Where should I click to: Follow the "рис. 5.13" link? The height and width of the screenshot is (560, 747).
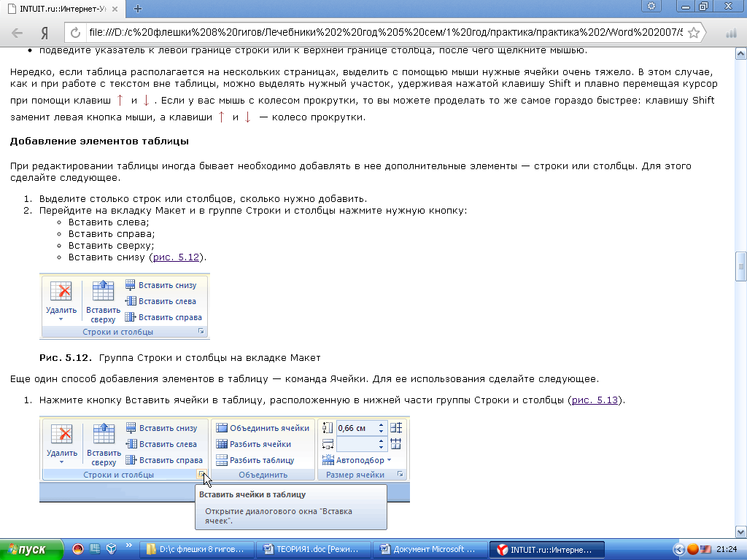pyautogui.click(x=595, y=400)
